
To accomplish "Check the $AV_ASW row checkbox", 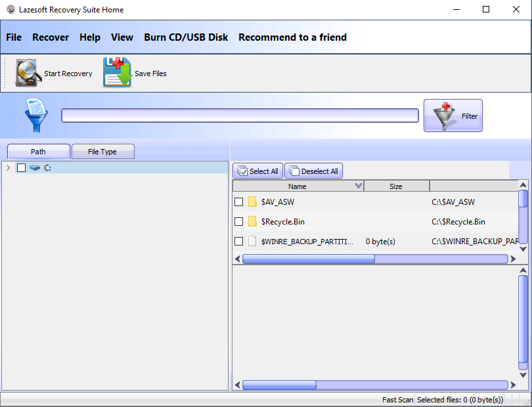I will 239,202.
